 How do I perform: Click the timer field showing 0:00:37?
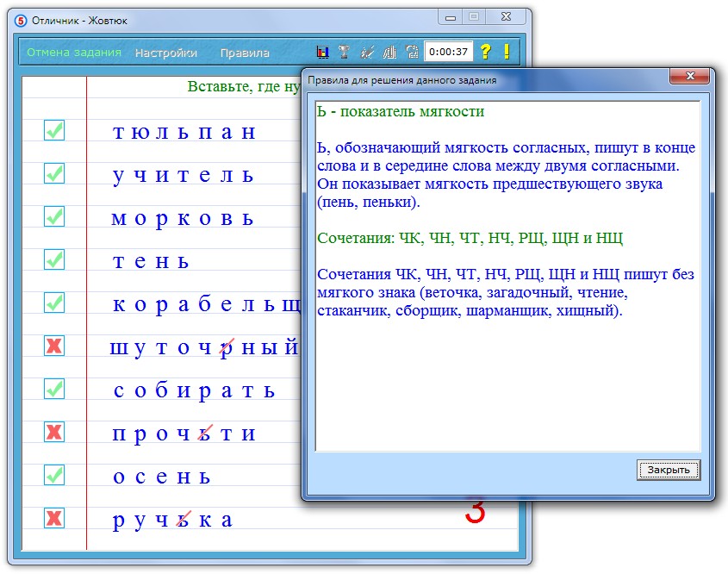tap(449, 52)
